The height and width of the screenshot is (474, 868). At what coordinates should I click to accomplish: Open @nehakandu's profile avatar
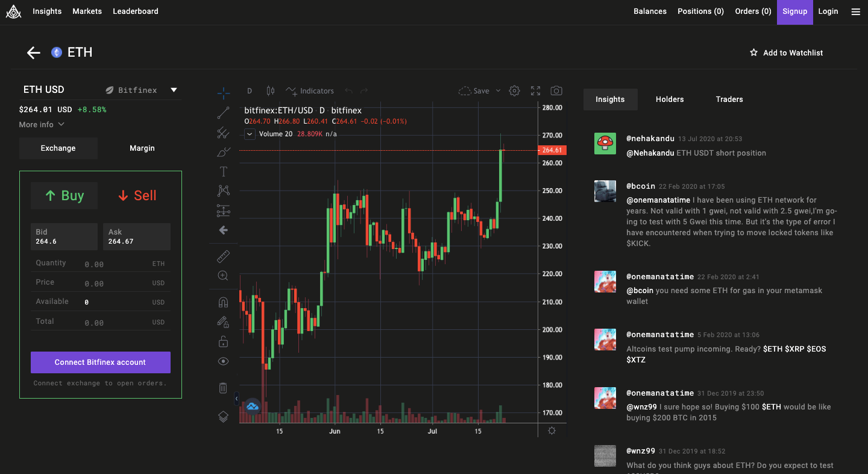(x=605, y=144)
